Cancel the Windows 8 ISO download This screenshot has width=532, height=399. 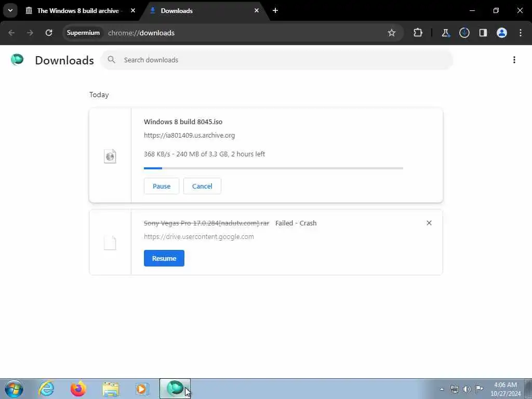coord(202,186)
